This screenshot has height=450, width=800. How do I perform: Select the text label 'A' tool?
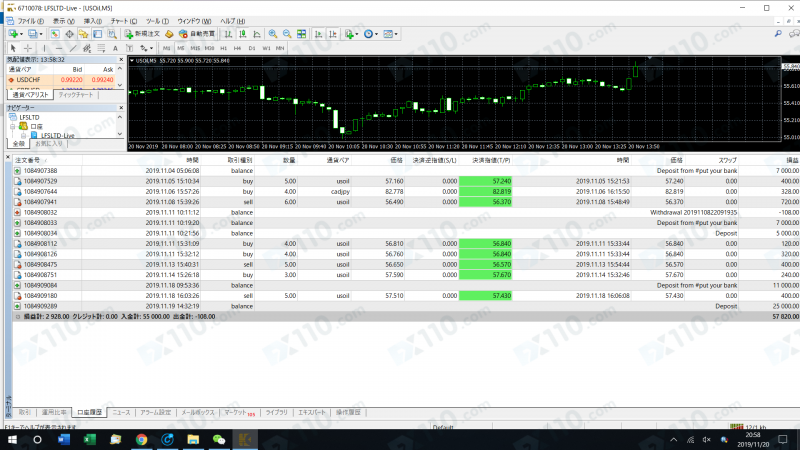pyautogui.click(x=116, y=47)
